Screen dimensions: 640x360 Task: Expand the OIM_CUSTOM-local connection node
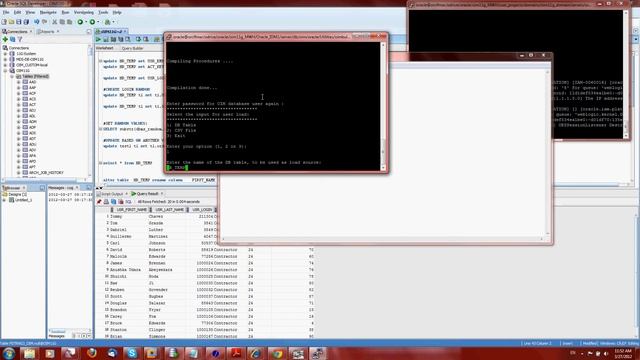(x=6, y=65)
